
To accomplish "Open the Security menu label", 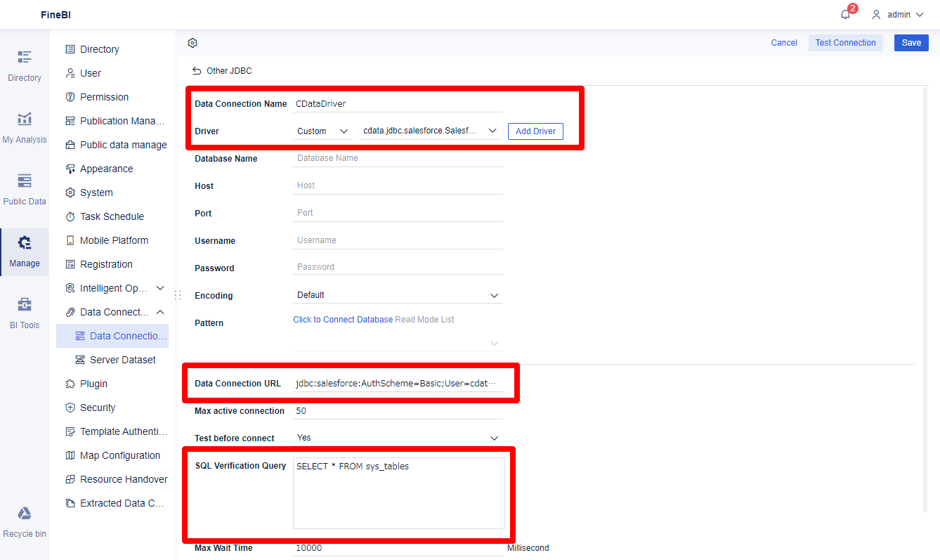I will pyautogui.click(x=98, y=408).
